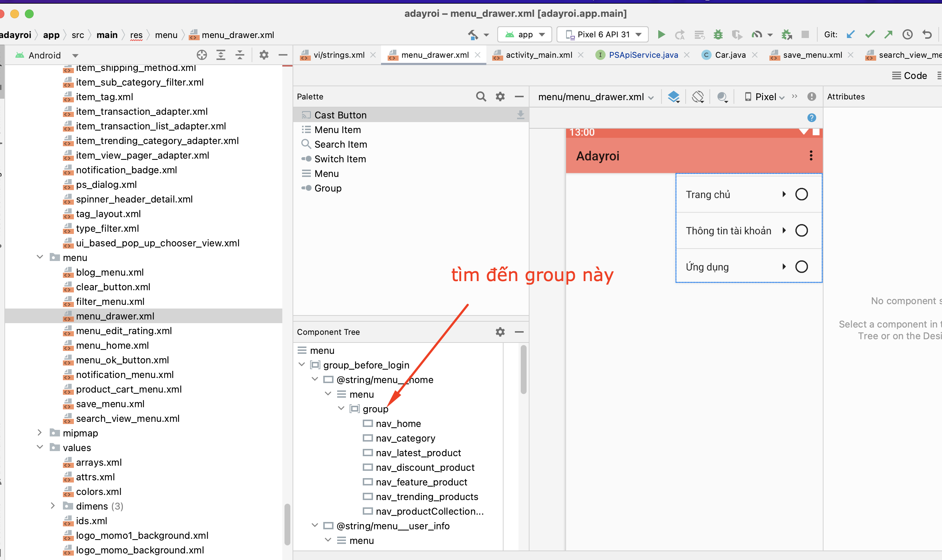Click the main breadcrumb
Image resolution: width=942 pixels, height=560 pixels.
point(107,35)
